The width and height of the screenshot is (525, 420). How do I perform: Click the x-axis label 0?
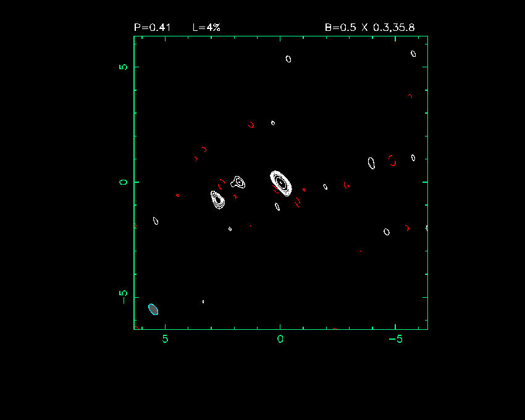click(280, 339)
